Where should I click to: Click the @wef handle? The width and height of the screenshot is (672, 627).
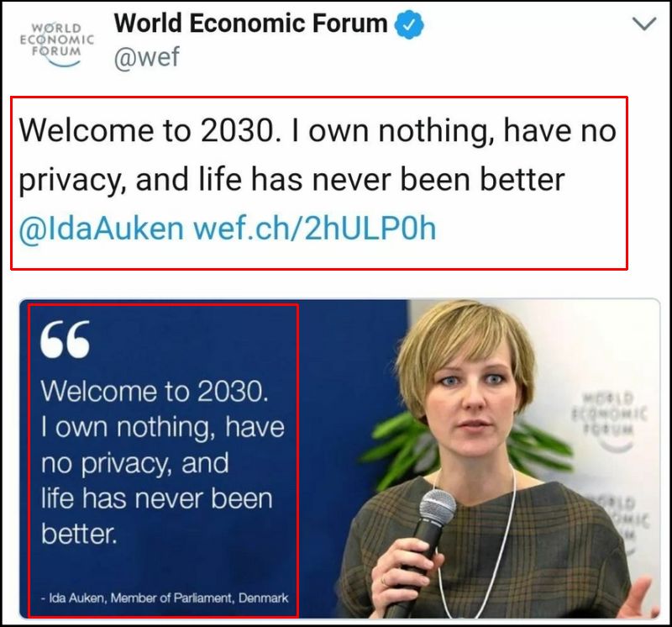click(146, 60)
